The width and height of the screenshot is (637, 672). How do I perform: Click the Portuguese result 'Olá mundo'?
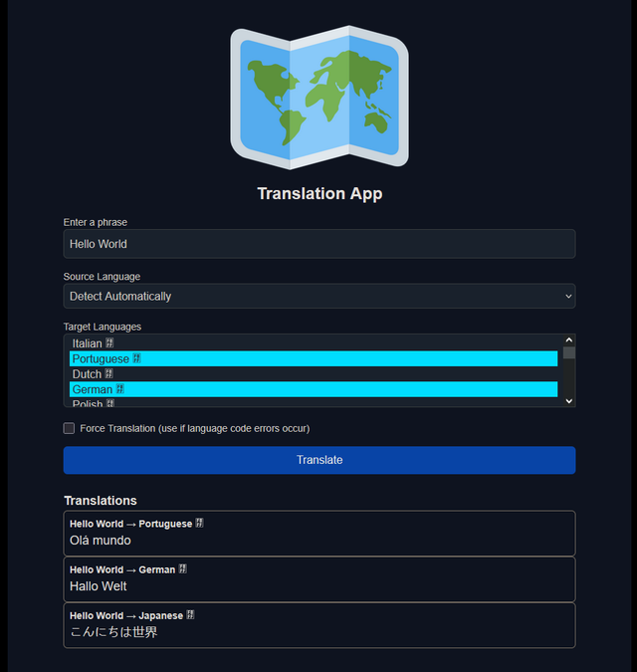tap(101, 541)
